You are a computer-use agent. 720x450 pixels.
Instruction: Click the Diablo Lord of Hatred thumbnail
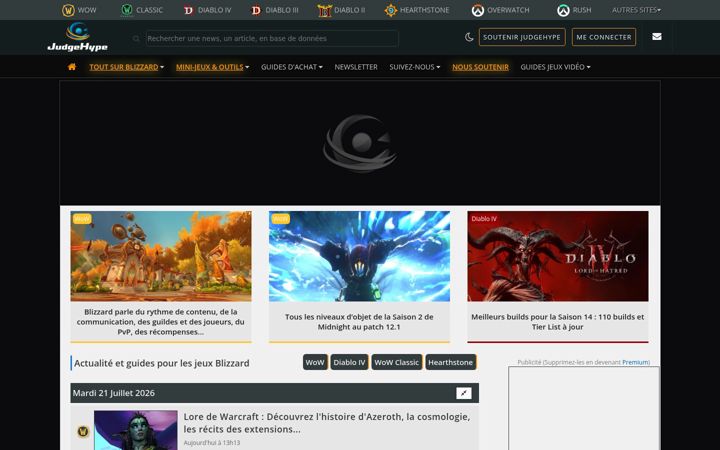tap(557, 256)
